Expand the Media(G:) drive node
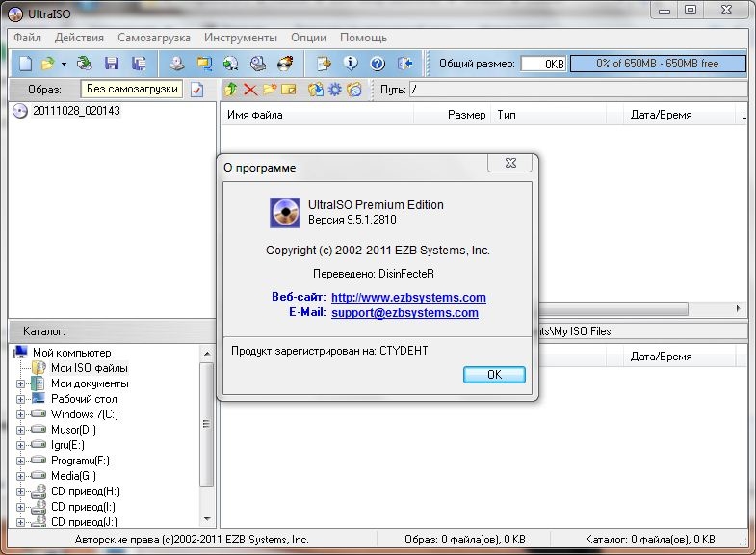This screenshot has height=555, width=756. tap(21, 476)
